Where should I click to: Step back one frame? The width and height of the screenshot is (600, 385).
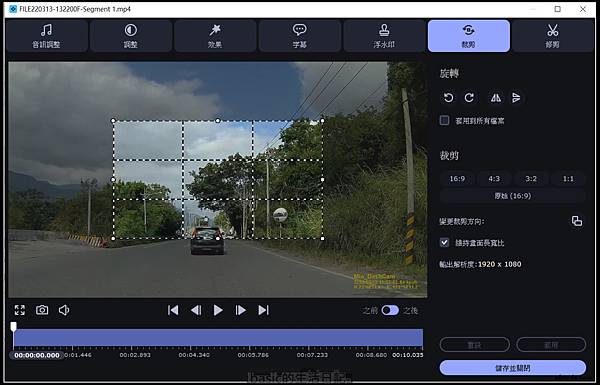pyautogui.click(x=196, y=310)
